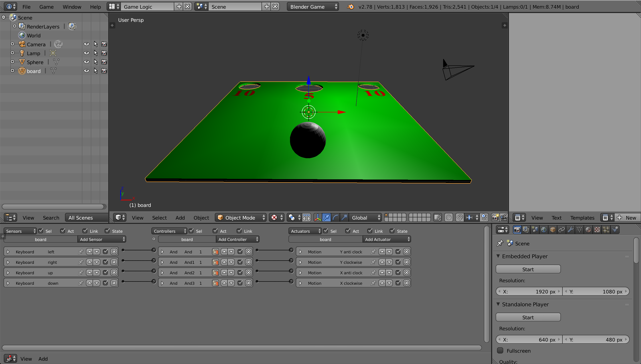Open the Add Sensor dropdown

point(102,239)
